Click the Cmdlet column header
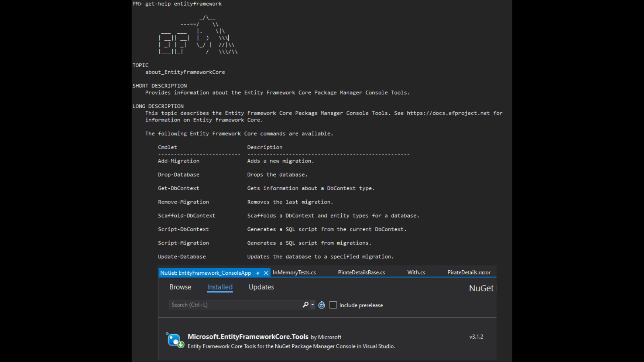Image resolution: width=644 pixels, height=362 pixels. pos(167,147)
